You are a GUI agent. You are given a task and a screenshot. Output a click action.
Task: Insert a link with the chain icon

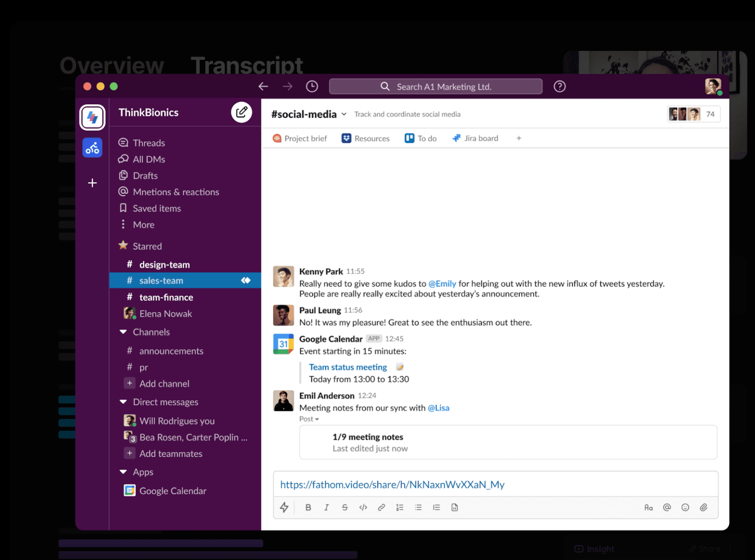pos(381,508)
